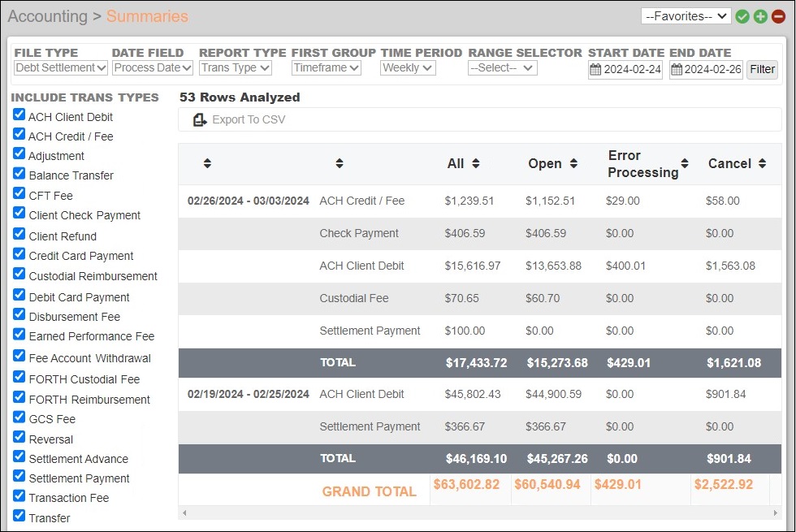Expand the Favorites dropdown

686,15
